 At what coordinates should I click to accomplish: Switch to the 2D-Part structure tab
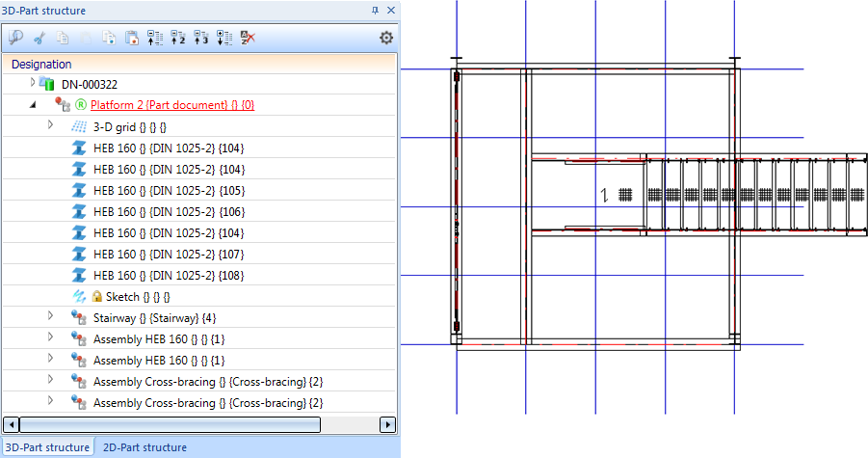[x=145, y=447]
